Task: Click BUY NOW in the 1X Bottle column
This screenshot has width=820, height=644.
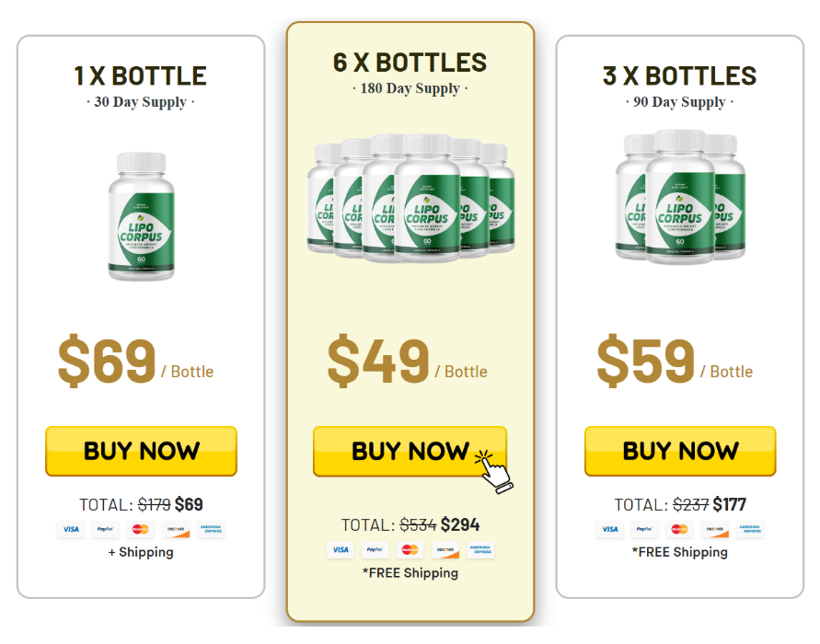Action: point(141,451)
